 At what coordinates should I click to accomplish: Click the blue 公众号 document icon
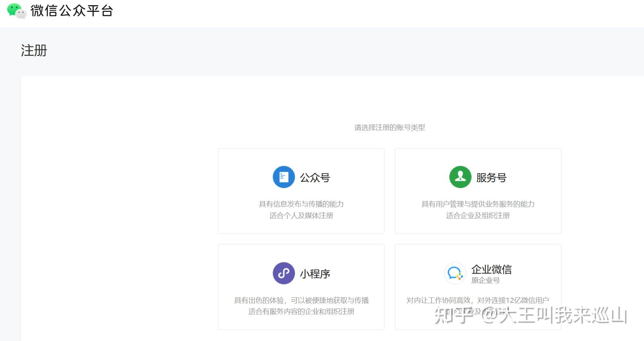point(284,177)
